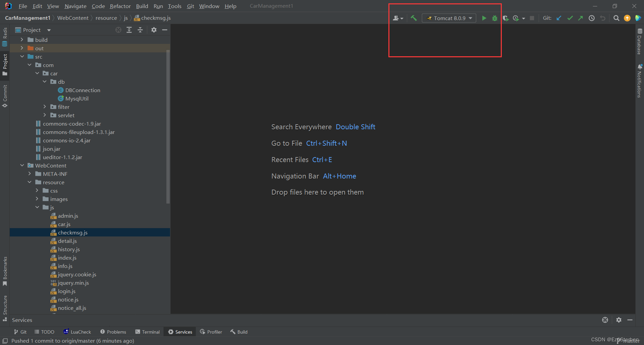This screenshot has height=345, width=644.
Task: Click the Git Rollback undo icon
Action: (603, 18)
